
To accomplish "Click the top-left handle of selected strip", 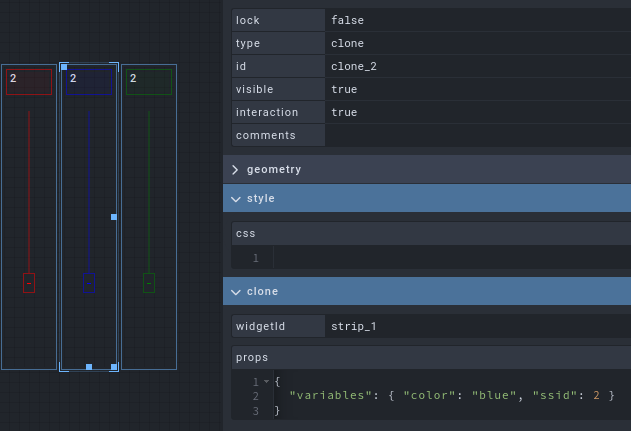I will [64, 67].
